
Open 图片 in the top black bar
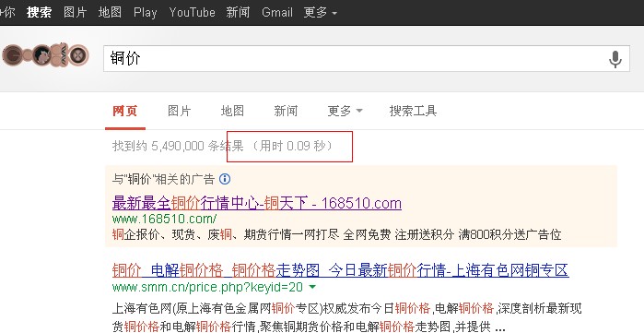(75, 12)
